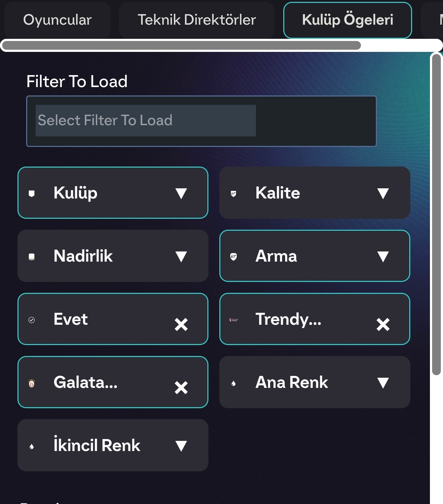Click the Galatasaray club crest icon
The height and width of the screenshot is (504, 443).
point(32,383)
